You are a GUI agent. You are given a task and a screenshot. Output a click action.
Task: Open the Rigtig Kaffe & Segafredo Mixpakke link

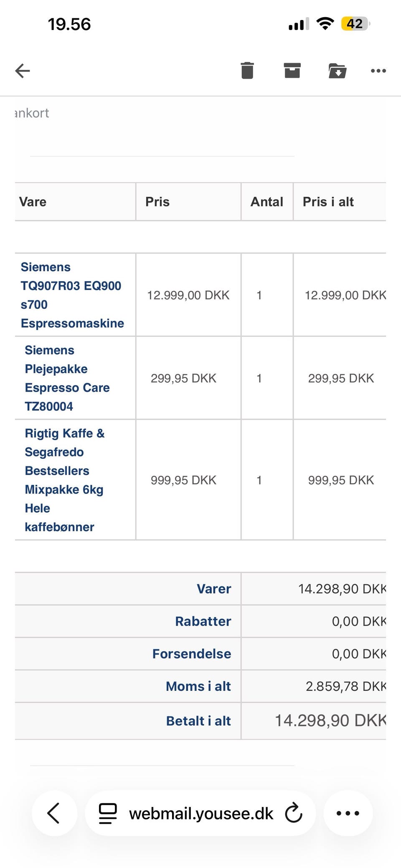pos(64,480)
